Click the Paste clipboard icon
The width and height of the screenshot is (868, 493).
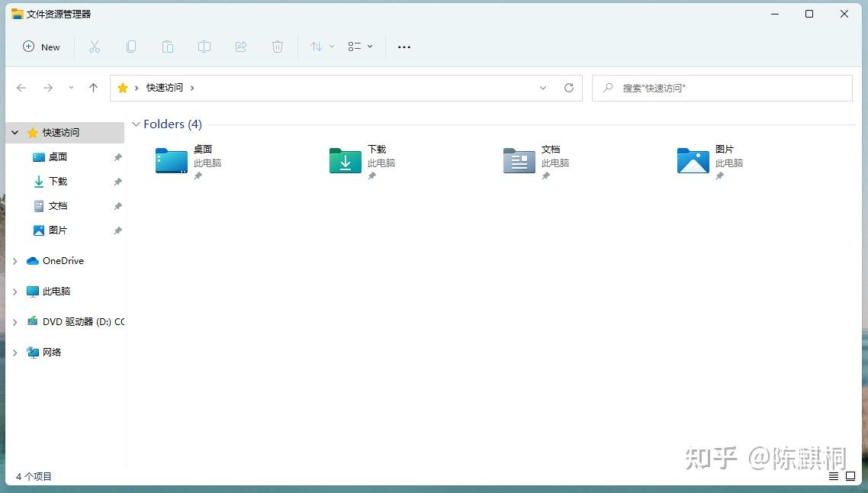pos(168,47)
